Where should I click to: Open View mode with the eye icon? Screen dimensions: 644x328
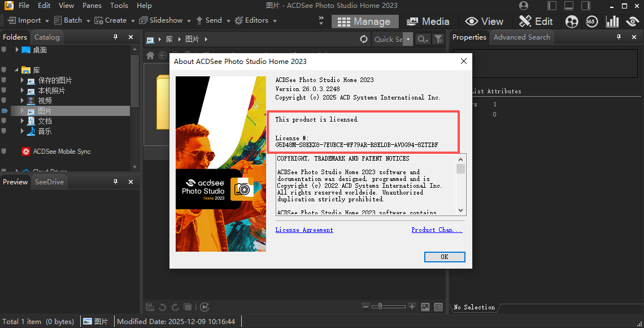point(484,21)
